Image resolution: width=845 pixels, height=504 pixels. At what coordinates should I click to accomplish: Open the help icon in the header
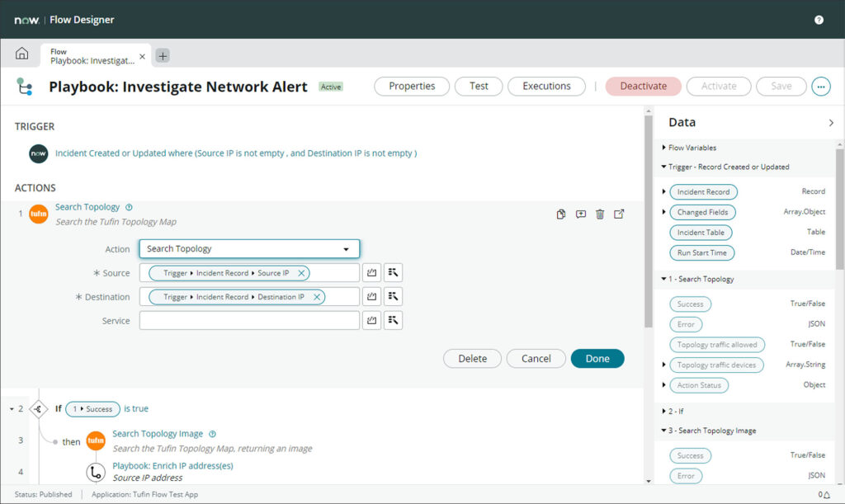819,20
